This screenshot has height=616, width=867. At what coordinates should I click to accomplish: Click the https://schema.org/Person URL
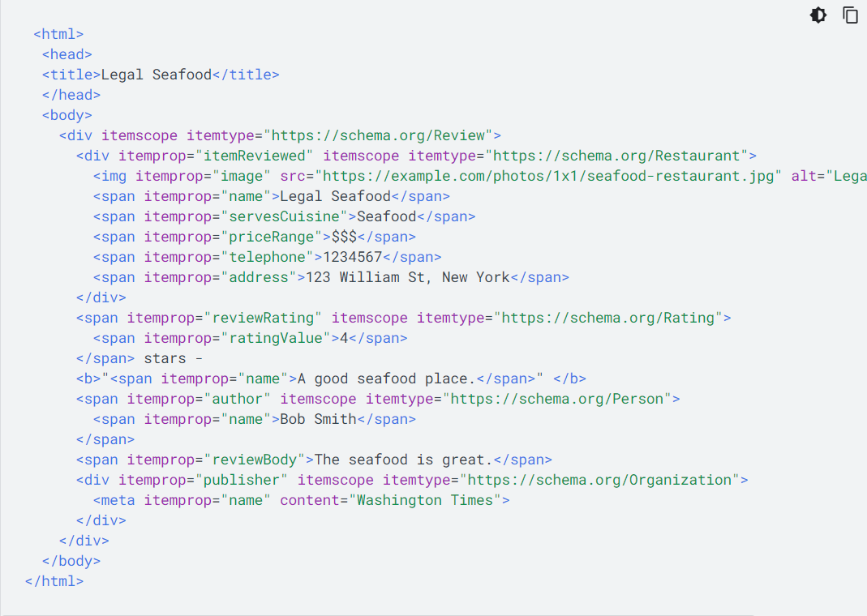[556, 399]
